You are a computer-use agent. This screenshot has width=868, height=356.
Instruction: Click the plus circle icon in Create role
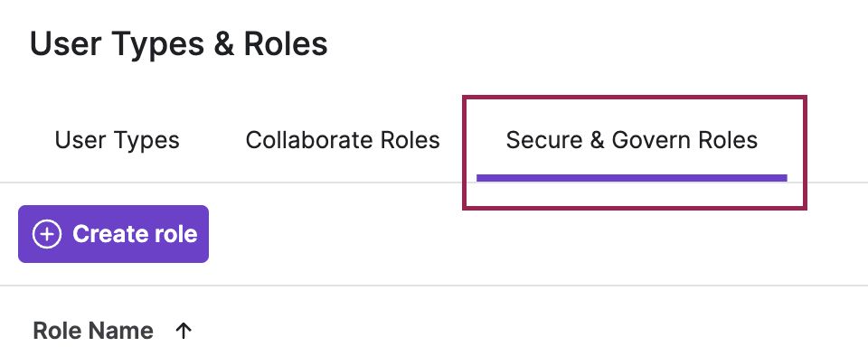[47, 234]
